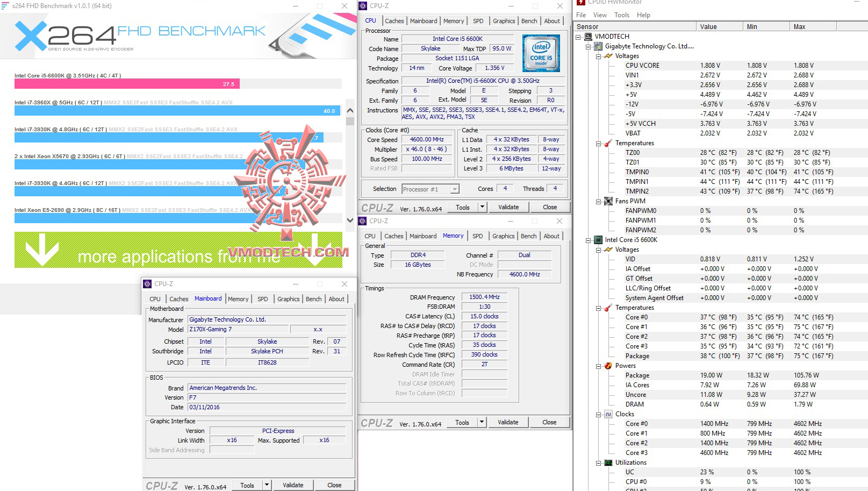The width and height of the screenshot is (868, 491).
Task: Open the Tools dropdown arrow in the CPU-Z Memory tab window
Action: [482, 422]
